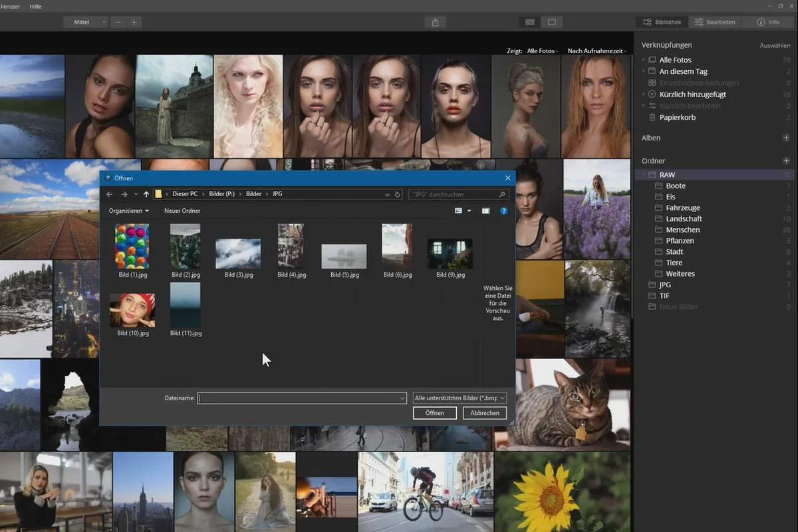The image size is (798, 532).
Task: Navigate up one folder level in dialog
Action: click(146, 194)
